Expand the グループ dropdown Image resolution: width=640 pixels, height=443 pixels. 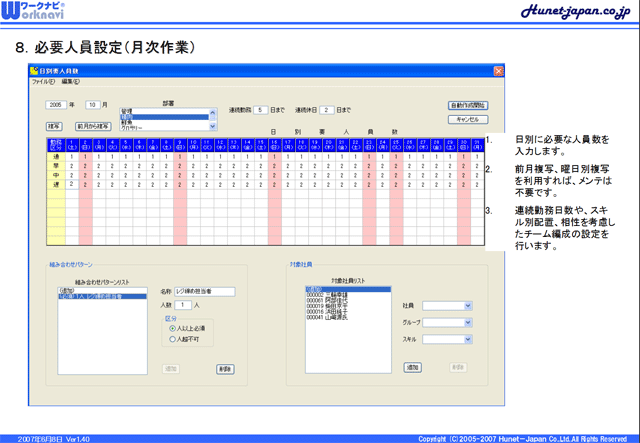pos(447,323)
